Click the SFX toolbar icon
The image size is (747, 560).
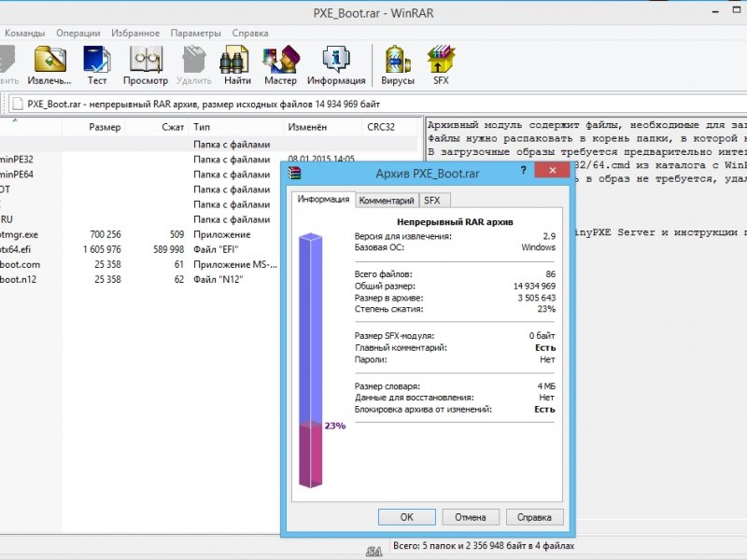pos(441,65)
